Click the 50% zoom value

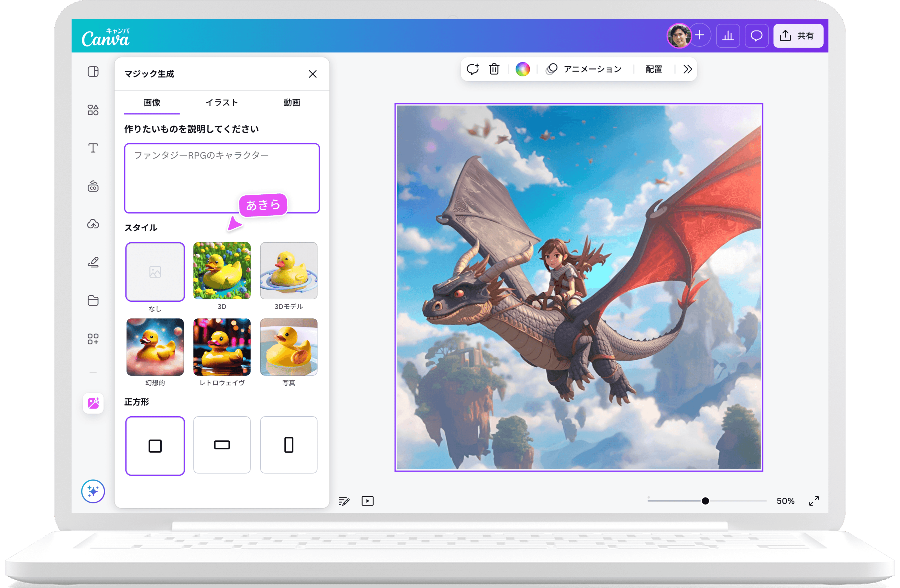785,501
